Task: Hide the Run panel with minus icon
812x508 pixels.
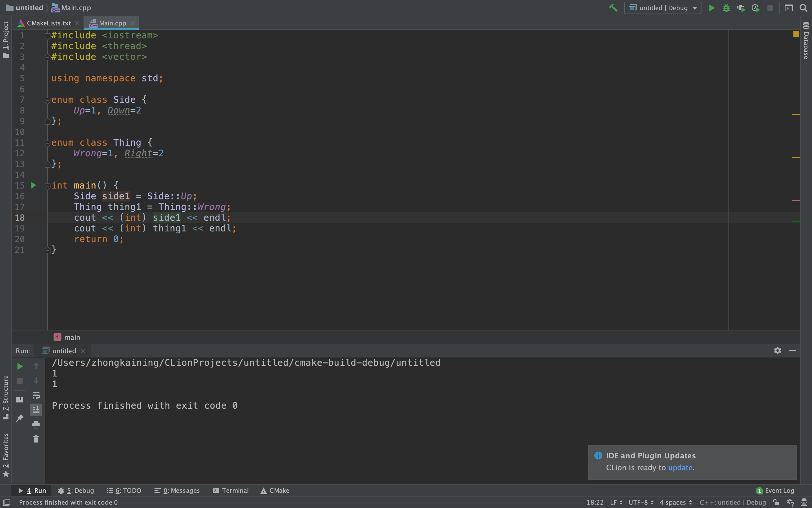Action: pyautogui.click(x=792, y=351)
